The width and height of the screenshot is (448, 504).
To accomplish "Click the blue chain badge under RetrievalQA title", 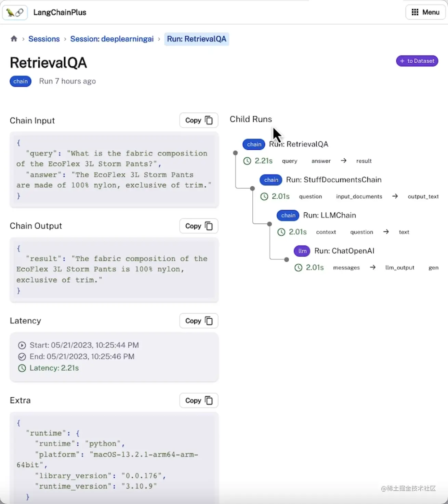I will tap(21, 81).
